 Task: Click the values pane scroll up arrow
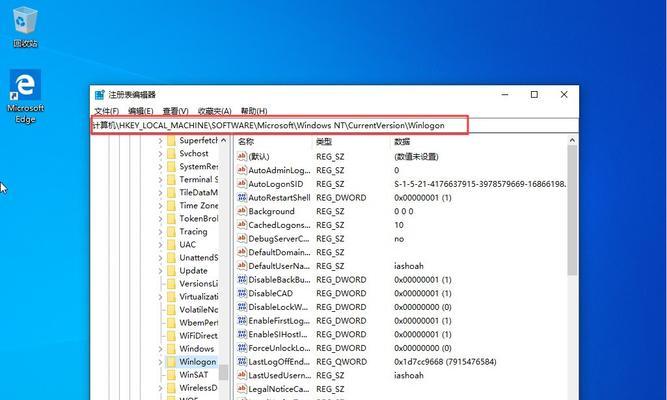[572, 140]
